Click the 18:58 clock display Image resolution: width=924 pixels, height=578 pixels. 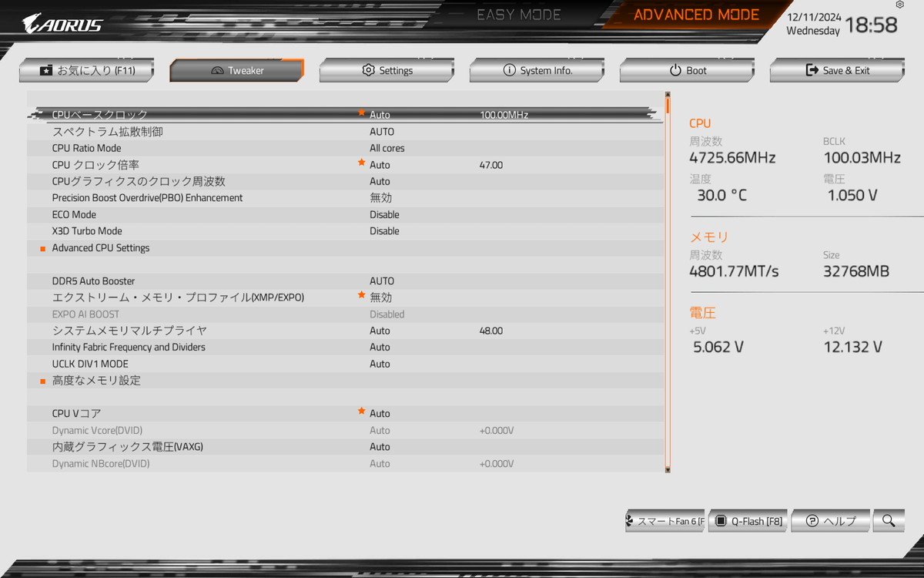[871, 25]
